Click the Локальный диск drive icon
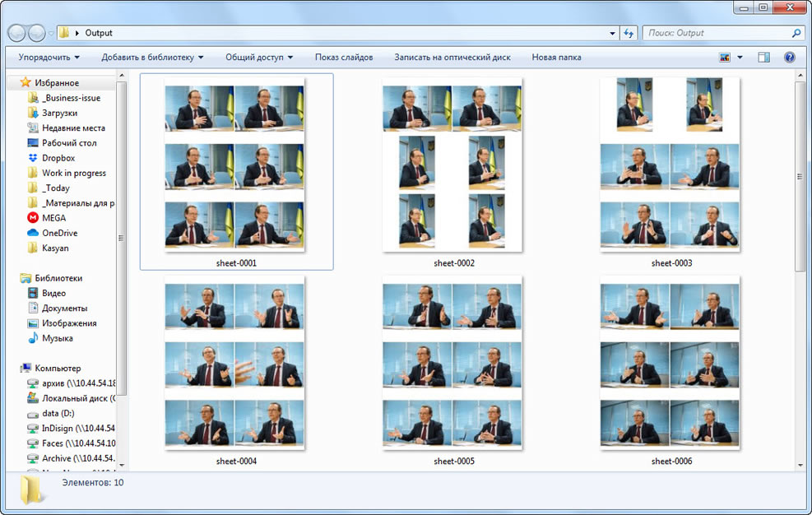Screen dimensions: 812x515 33,398
